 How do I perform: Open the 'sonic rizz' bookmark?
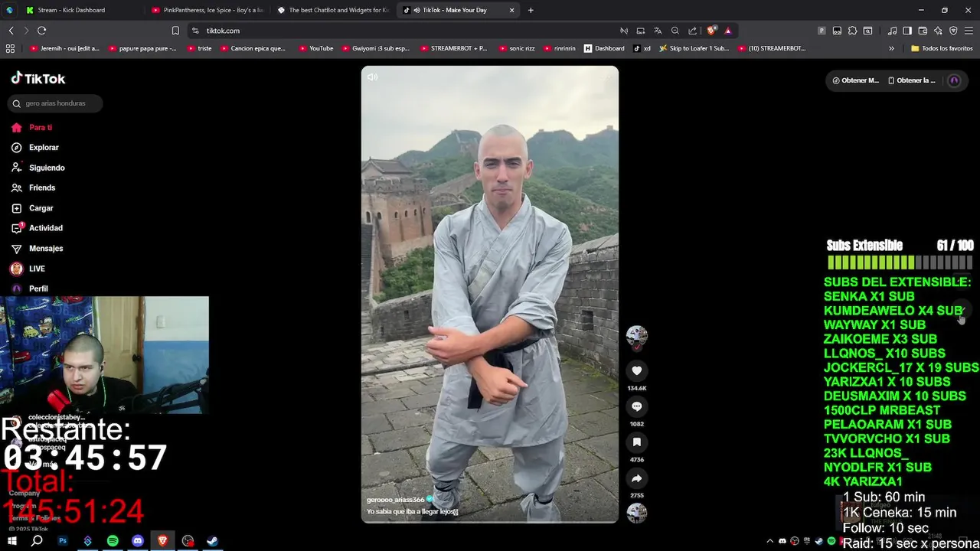click(517, 48)
